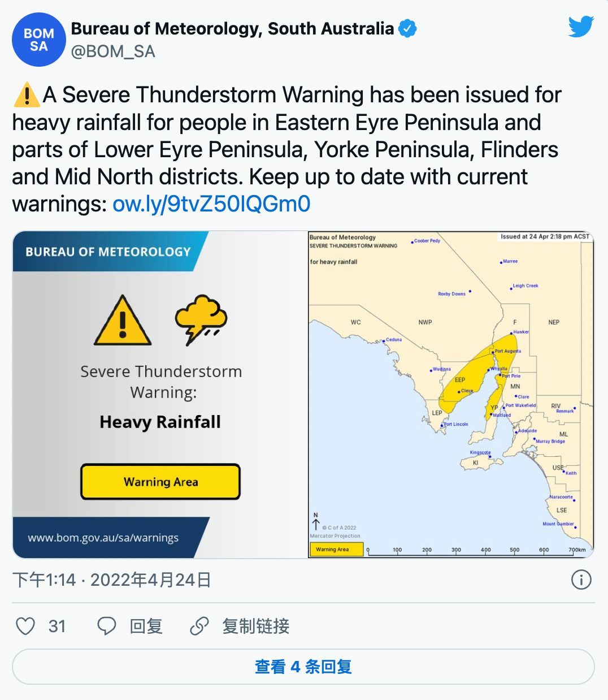This screenshot has height=700, width=608.
Task: Click the thunderstorm cloud icon
Action: pyautogui.click(x=201, y=319)
